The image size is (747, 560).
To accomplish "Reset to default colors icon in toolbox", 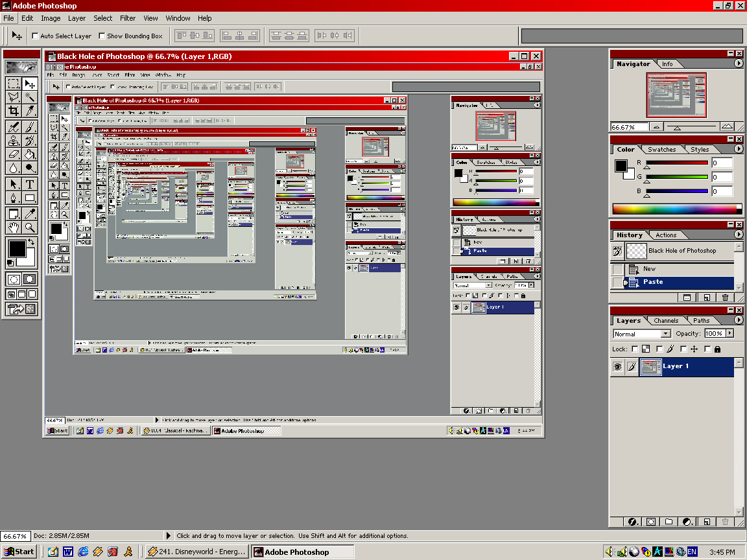I will (x=10, y=263).
